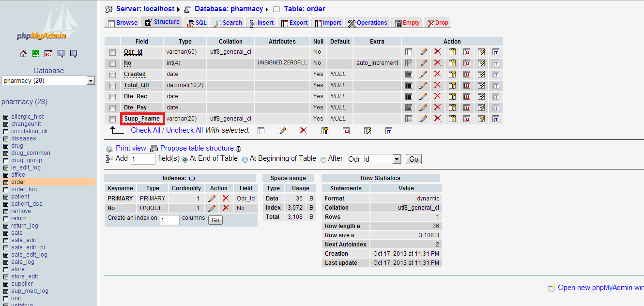Edit the PRIMARY index with pencil icon

pos(212,198)
